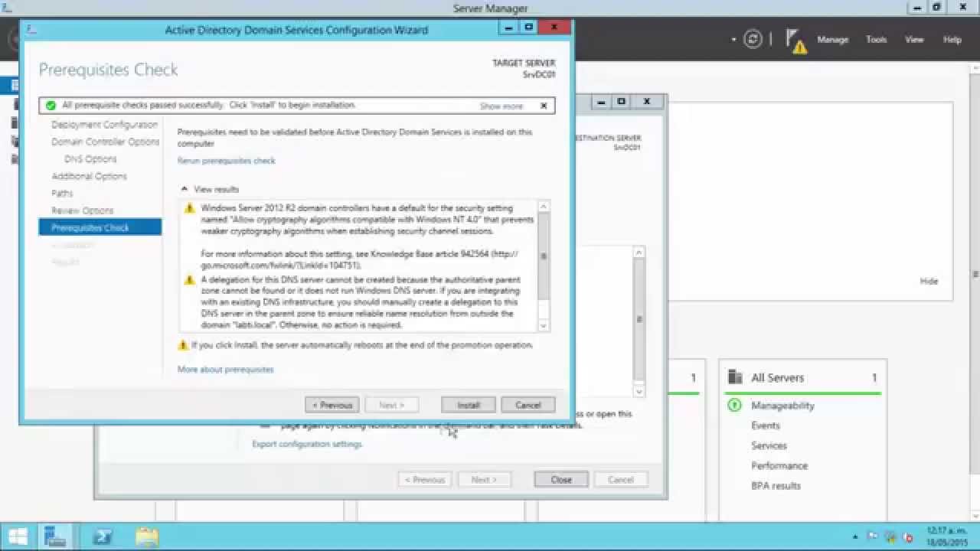Click the network icon in the system tray
Viewport: 980px width, 551px height.
pos(890,536)
